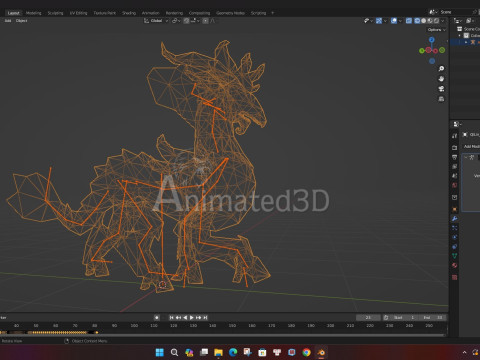Collapse the Collection tree item
Image resolution: width=480 pixels, height=360 pixels.
point(460,35)
